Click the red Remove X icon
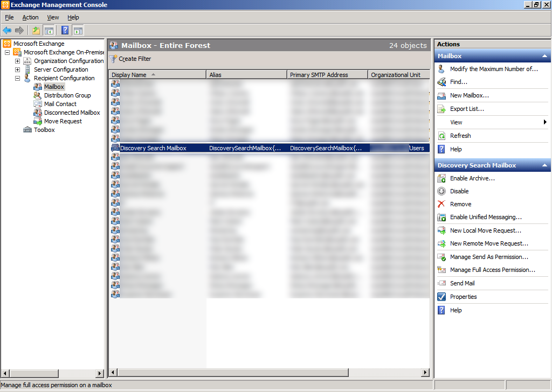 441,204
